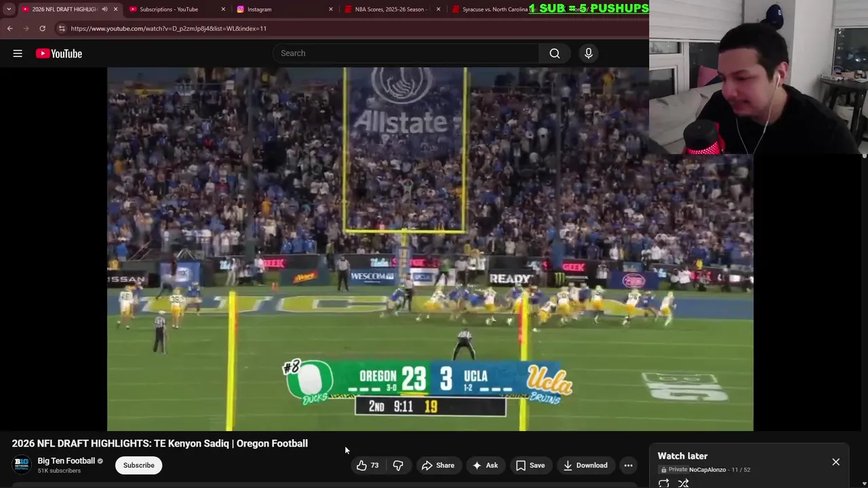Viewport: 868px width, 488px height.
Task: Open Big Ten Football channel avatar
Action: point(22,465)
